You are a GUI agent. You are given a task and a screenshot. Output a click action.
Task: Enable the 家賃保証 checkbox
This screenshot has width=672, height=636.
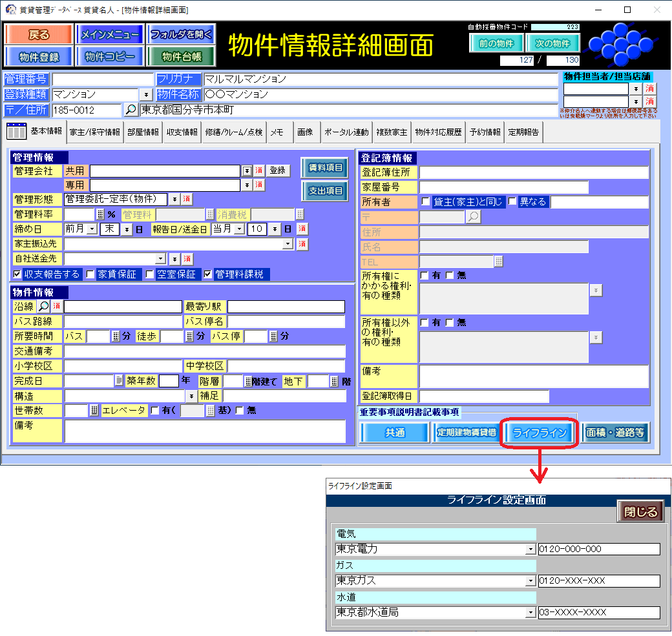point(90,274)
